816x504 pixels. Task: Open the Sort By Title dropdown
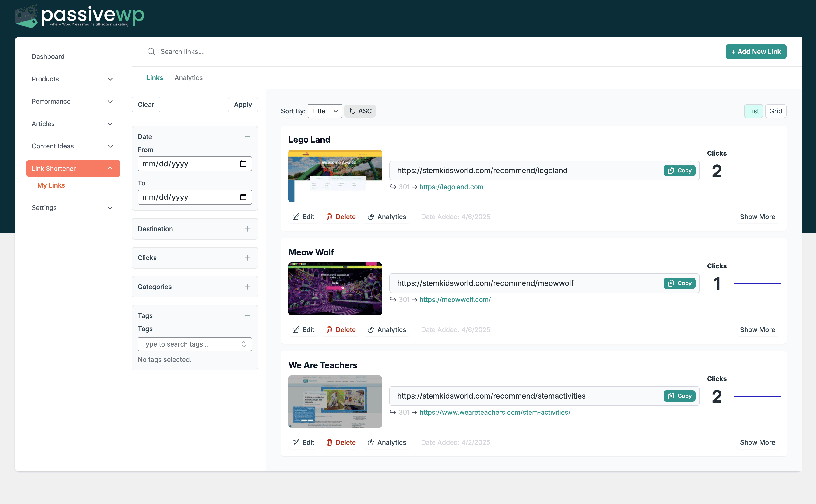(324, 111)
